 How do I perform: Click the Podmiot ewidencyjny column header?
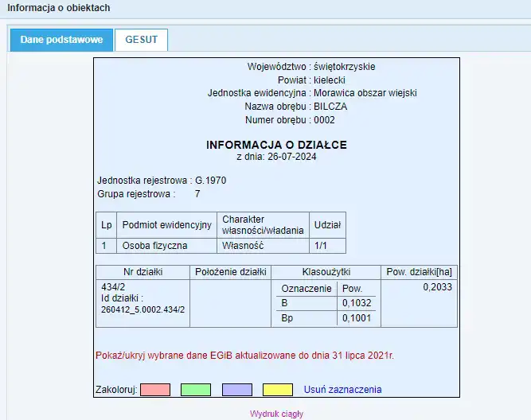click(167, 225)
